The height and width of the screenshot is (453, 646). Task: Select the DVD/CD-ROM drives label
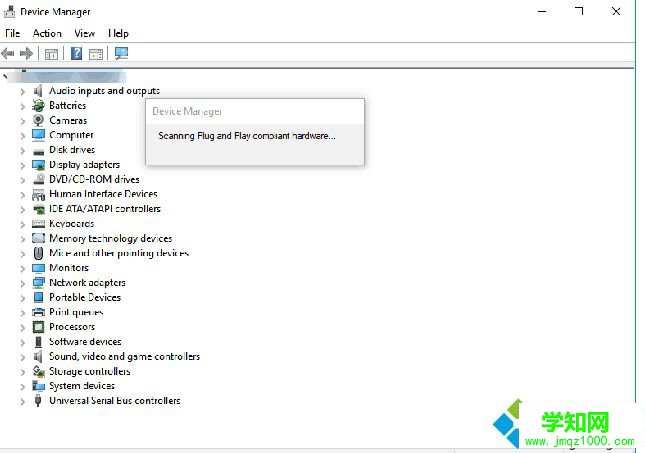click(x=94, y=180)
